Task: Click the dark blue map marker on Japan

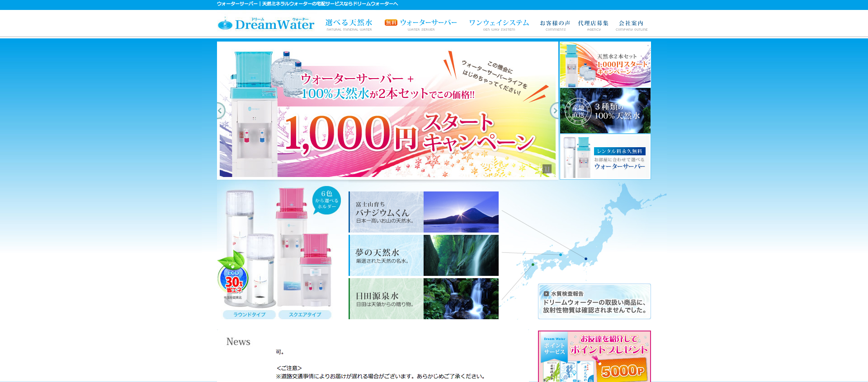Action: pyautogui.click(x=586, y=259)
